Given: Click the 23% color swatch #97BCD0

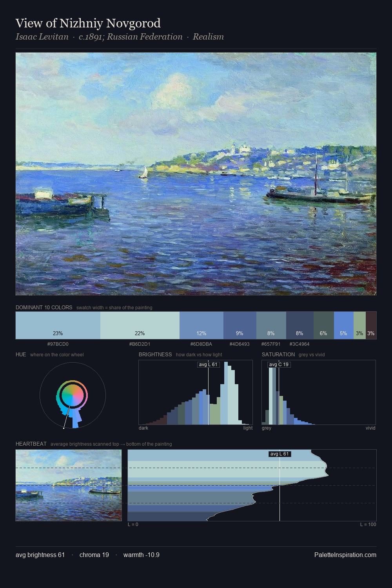Looking at the screenshot, I should pos(58,325).
